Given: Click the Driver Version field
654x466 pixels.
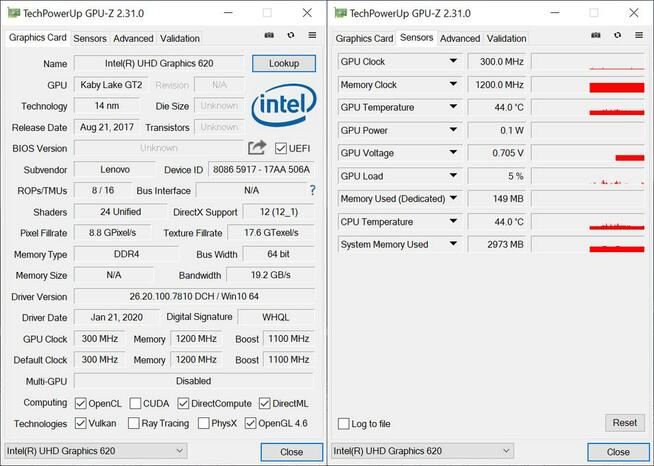Looking at the screenshot, I should click(x=194, y=296).
